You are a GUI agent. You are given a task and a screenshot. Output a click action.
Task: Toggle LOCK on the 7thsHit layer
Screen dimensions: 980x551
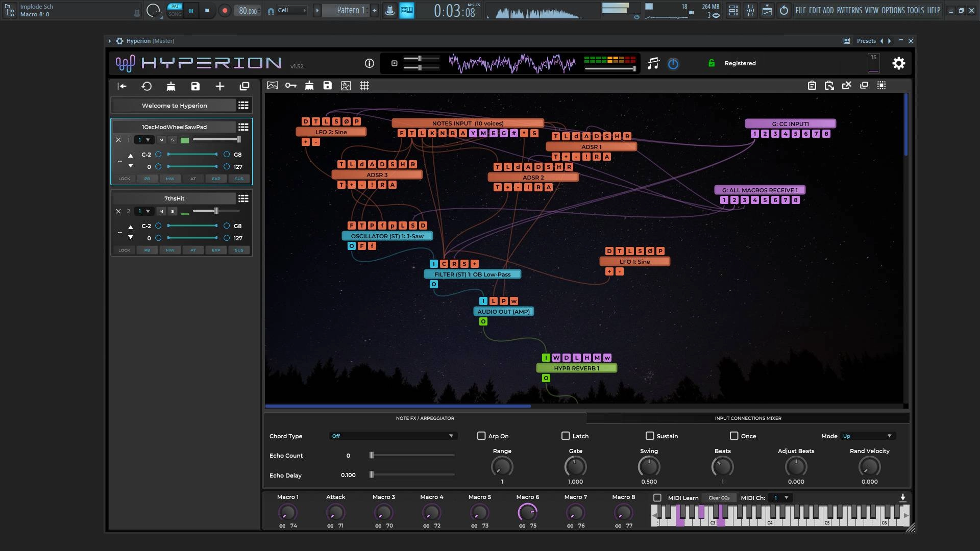[124, 250]
